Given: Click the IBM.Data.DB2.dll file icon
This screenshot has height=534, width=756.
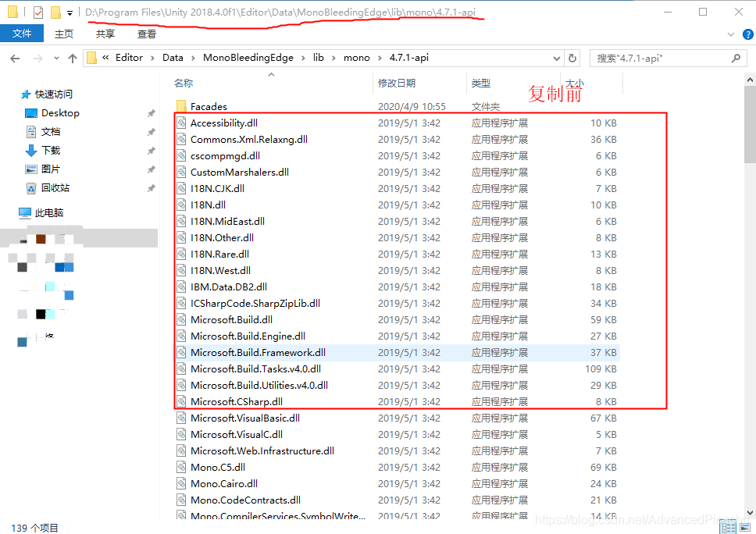Looking at the screenshot, I should (181, 287).
